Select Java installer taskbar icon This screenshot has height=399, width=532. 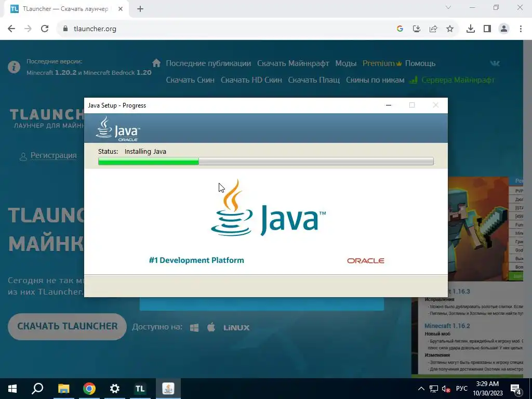(168, 389)
